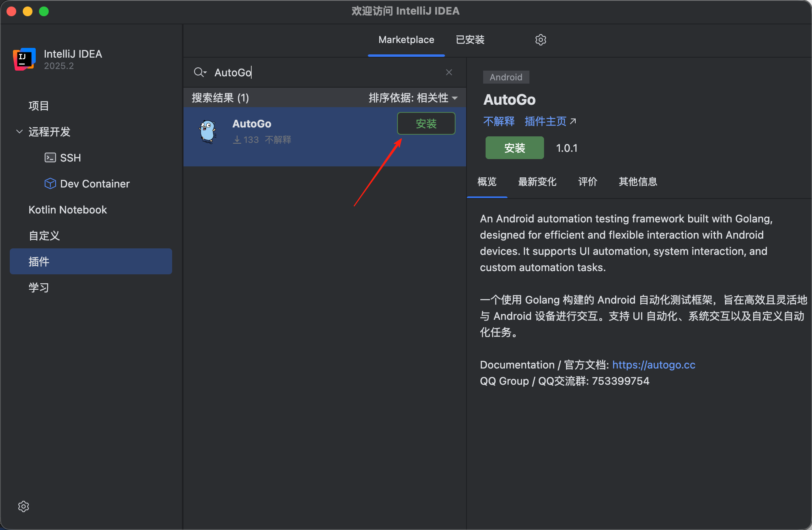Clear the AutoGo search text
The width and height of the screenshot is (812, 530).
(x=449, y=72)
